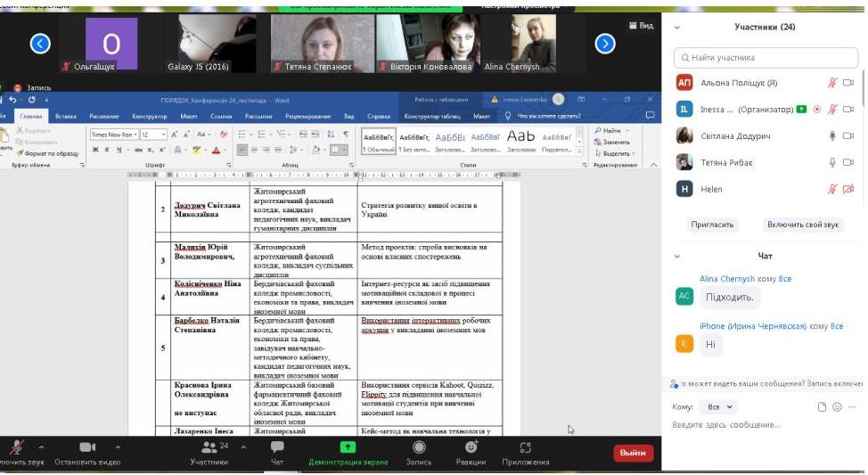
Task: Expand video options caret next to Остановить видео
Action: pyautogui.click(x=118, y=446)
